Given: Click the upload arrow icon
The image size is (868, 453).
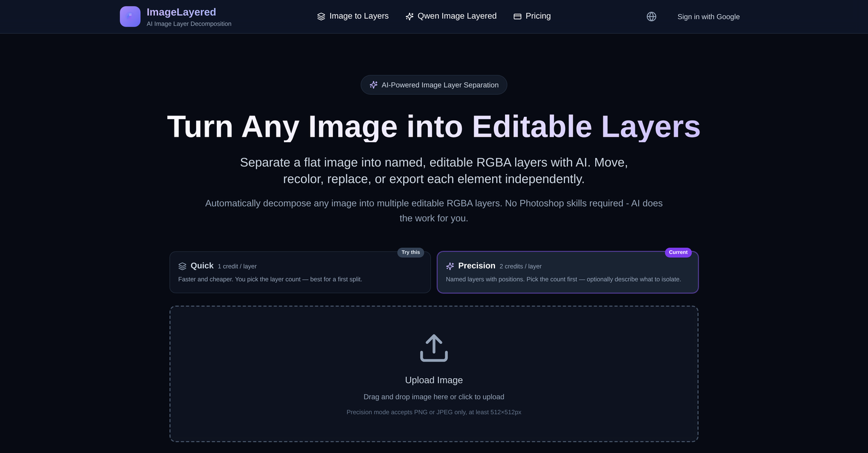Looking at the screenshot, I should coord(434,348).
